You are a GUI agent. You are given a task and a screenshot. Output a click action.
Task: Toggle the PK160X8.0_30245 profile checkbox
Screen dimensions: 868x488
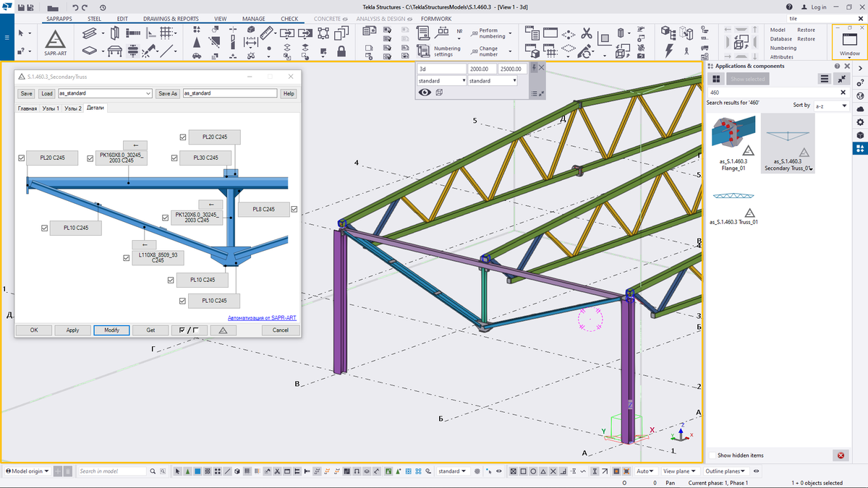tap(90, 158)
